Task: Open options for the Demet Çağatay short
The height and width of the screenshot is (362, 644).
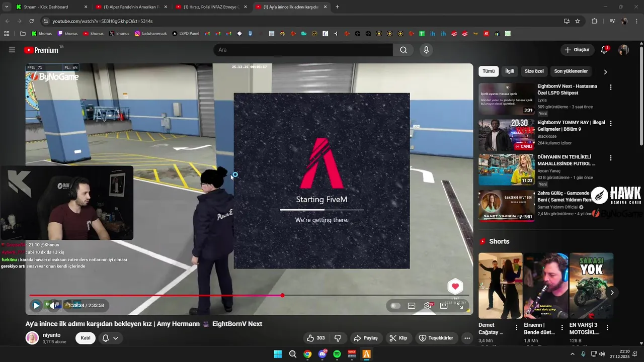Action: (x=516, y=327)
